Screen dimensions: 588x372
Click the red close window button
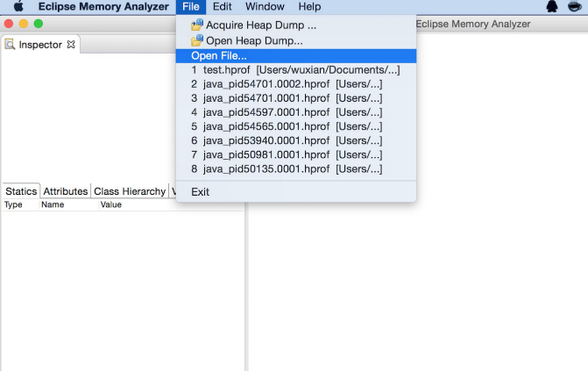point(9,24)
